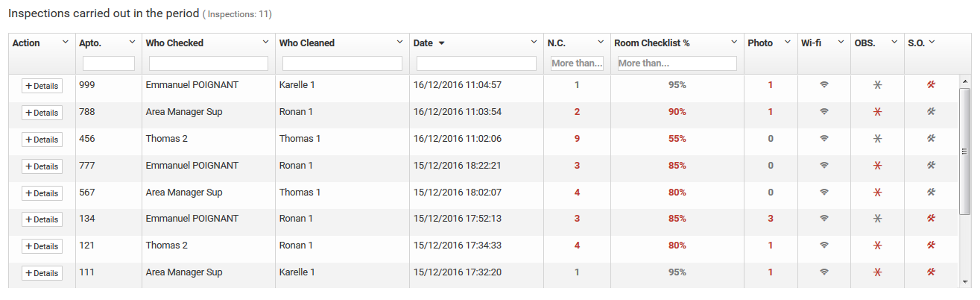The height and width of the screenshot is (300, 980).
Task: Sort the table by the Date header
Action: pyautogui.click(x=423, y=43)
